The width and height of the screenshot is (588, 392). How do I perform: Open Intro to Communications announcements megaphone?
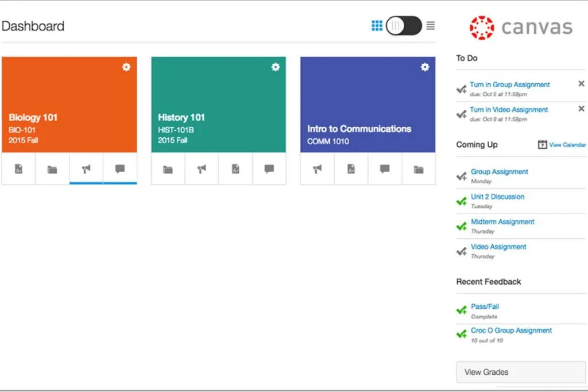coord(317,169)
